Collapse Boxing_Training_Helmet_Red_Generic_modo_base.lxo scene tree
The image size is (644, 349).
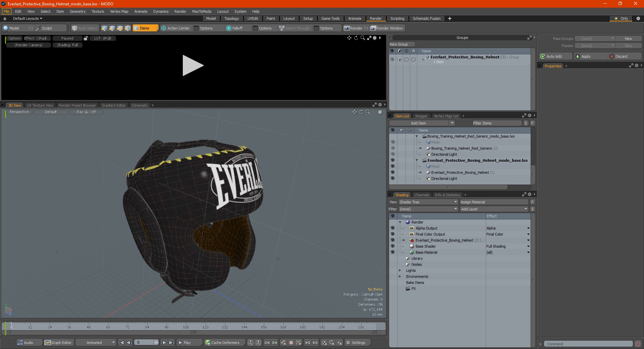click(x=417, y=136)
